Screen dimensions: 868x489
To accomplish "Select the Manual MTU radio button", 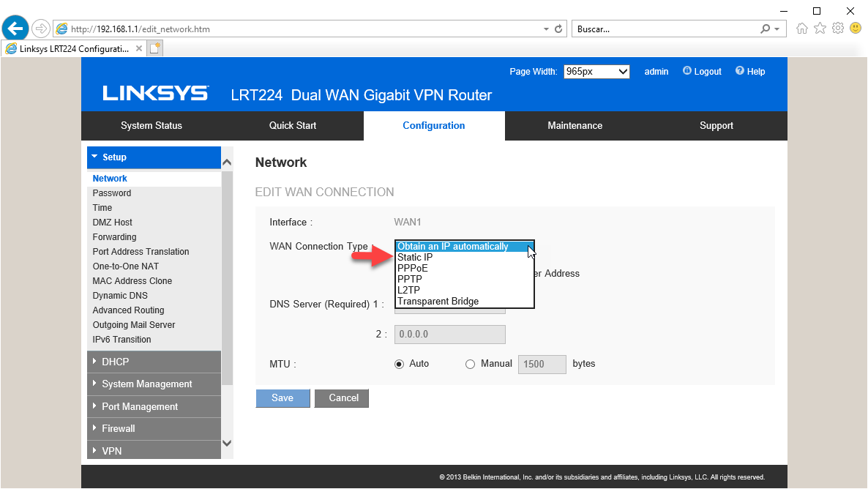I will point(470,364).
